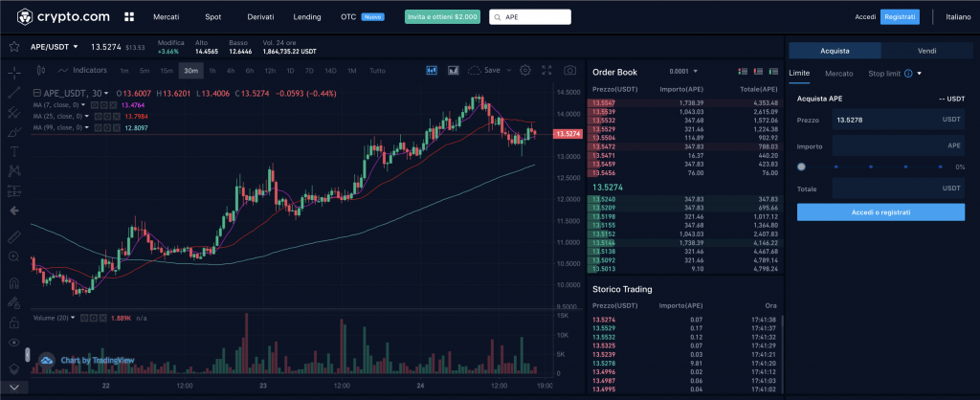Switch chart interval to Tutto
This screenshot has width=980, height=400.
[377, 71]
